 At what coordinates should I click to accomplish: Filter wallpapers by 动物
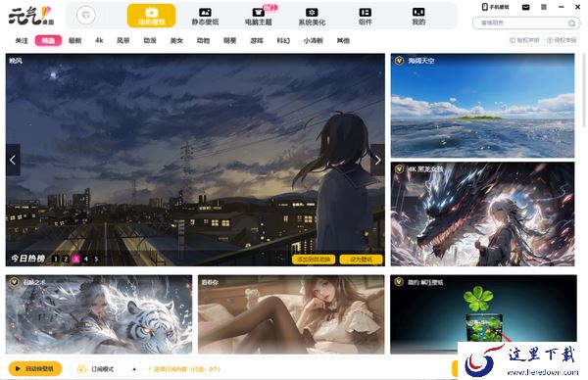[203, 40]
